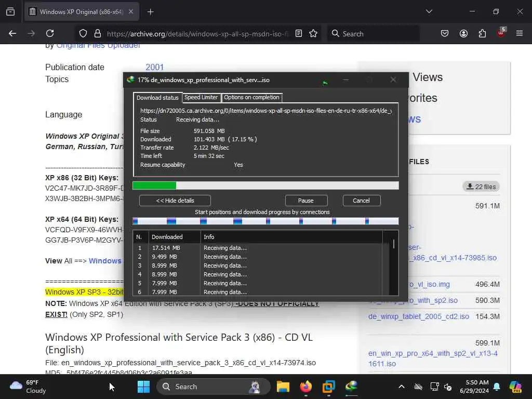The image size is (532, 399).
Task: Go forward with the forward arrow
Action: pos(31,33)
